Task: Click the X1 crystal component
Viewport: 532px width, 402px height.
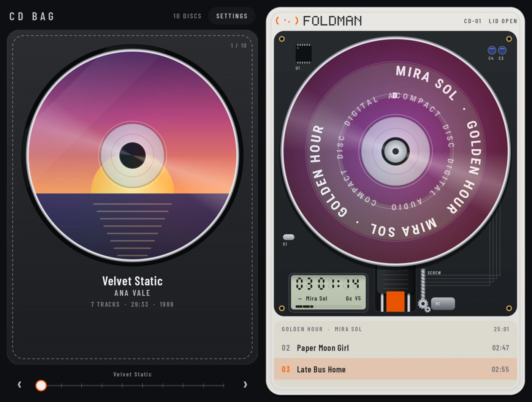Action: (289, 237)
